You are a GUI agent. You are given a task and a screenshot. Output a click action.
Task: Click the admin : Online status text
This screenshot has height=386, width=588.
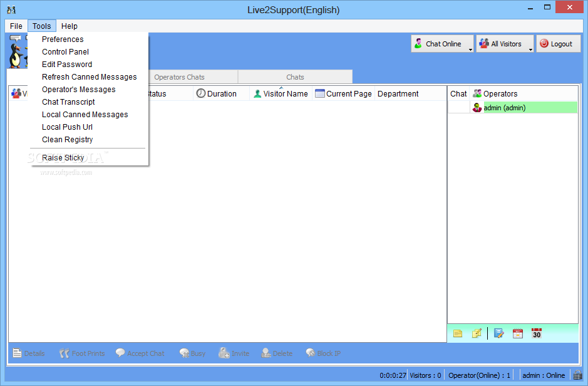pyautogui.click(x=544, y=375)
